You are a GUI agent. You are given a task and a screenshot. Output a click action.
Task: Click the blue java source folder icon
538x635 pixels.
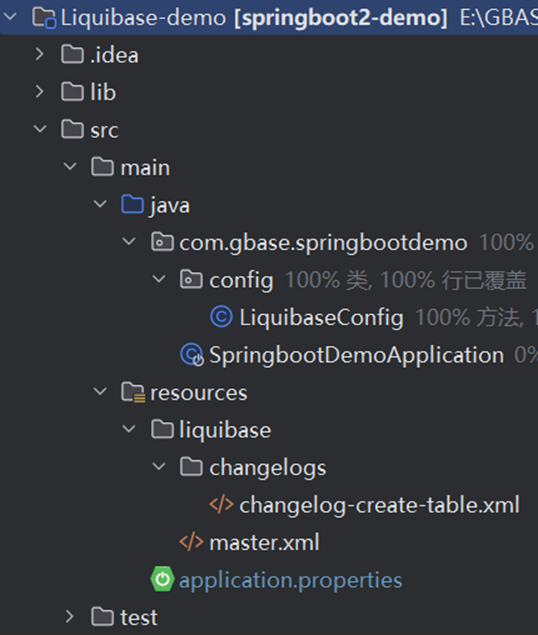132,204
